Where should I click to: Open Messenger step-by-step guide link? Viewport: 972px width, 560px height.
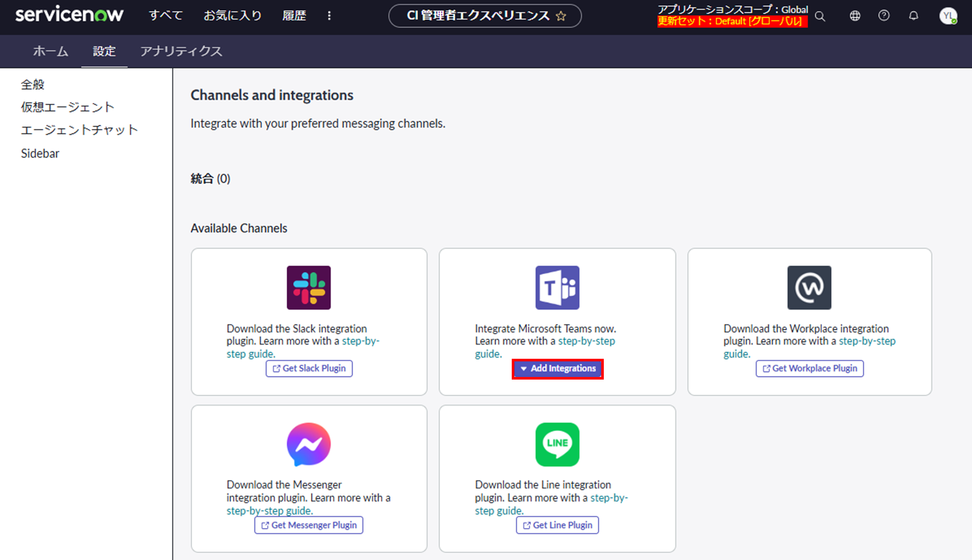coord(269,511)
